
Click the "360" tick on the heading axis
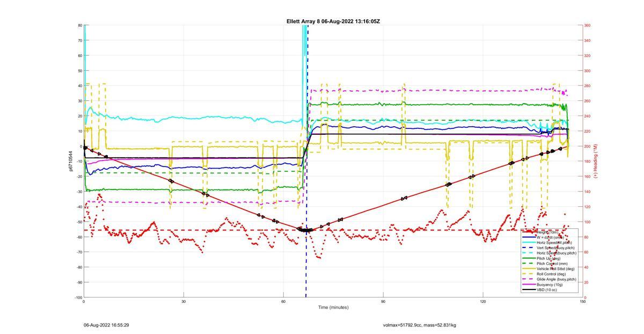click(x=587, y=25)
